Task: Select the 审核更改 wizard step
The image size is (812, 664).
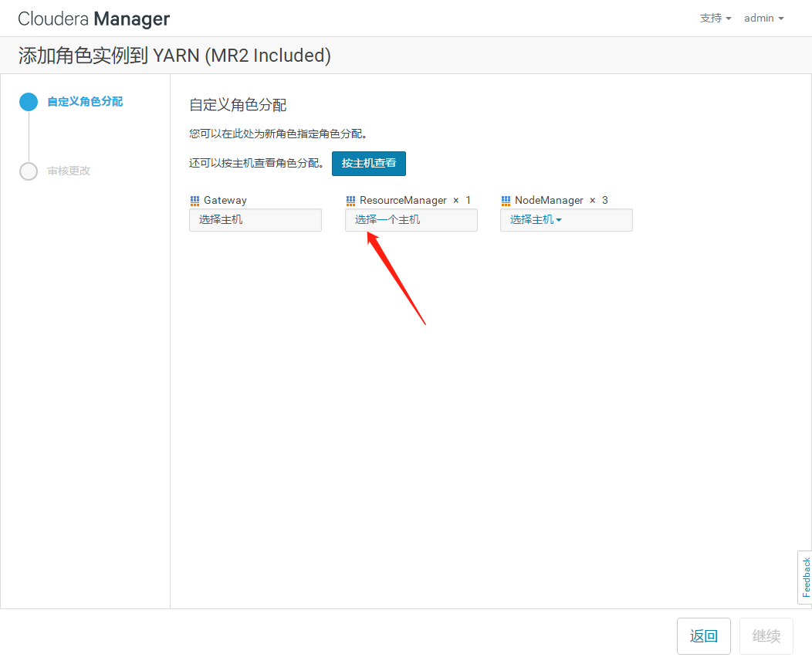Action: point(69,171)
